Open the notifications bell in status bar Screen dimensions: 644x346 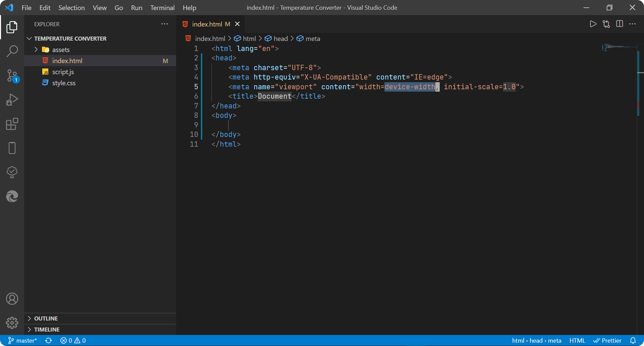pos(633,340)
